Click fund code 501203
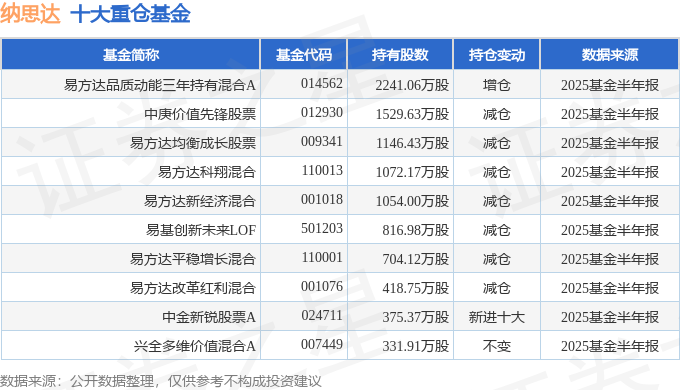 pyautogui.click(x=322, y=229)
